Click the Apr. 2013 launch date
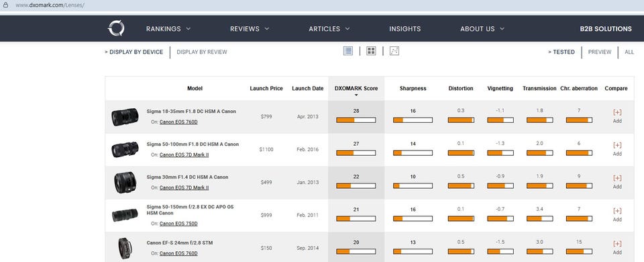The image size is (644, 262). point(308,116)
